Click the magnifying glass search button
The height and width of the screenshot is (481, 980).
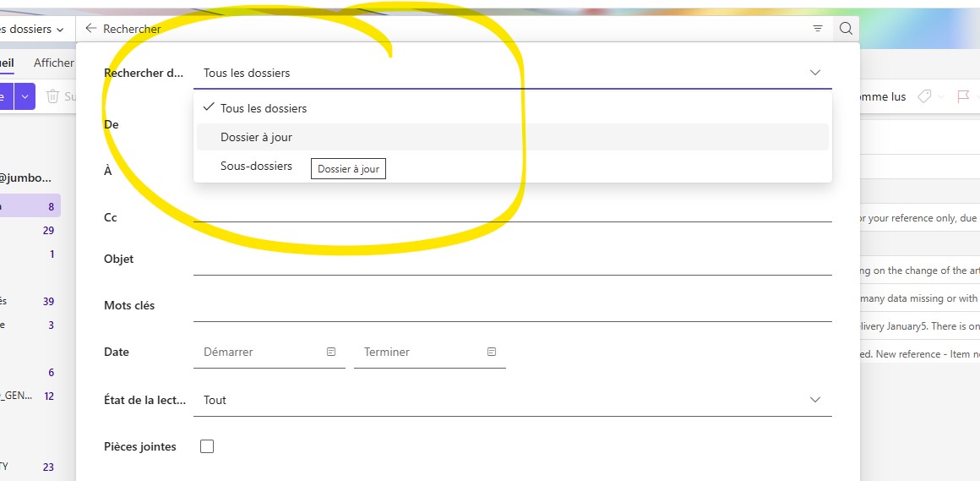(846, 29)
